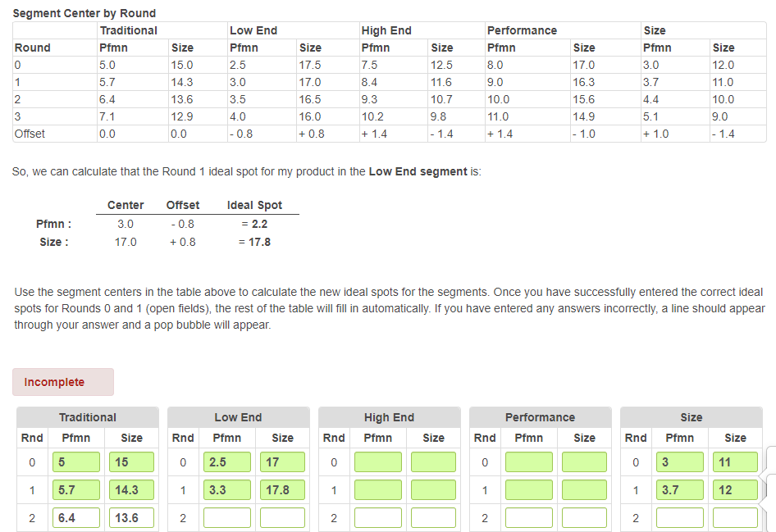Click the empty High End Round 0 Size field
The height and width of the screenshot is (532, 776).
pos(433,462)
